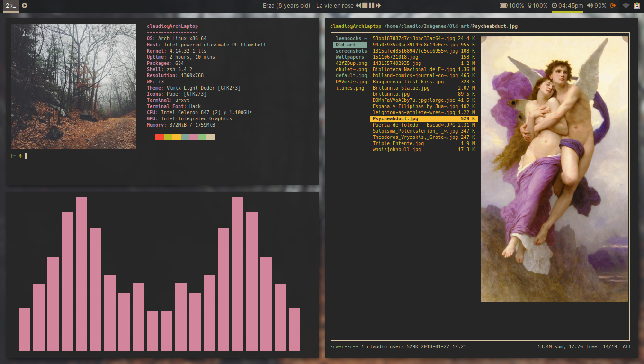Select file '151106721018.jpg'
This screenshot has width=644, height=364.
tap(424, 57)
